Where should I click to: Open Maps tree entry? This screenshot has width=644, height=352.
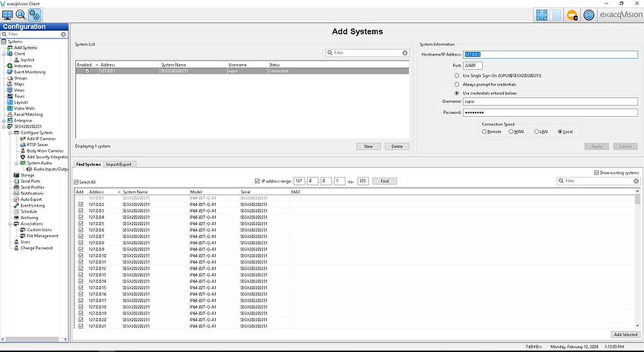point(19,84)
